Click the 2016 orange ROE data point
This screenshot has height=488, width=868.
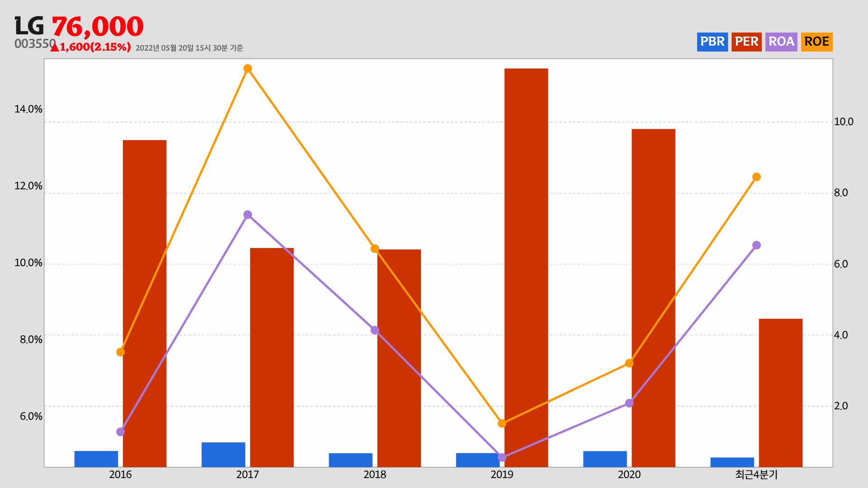click(120, 352)
